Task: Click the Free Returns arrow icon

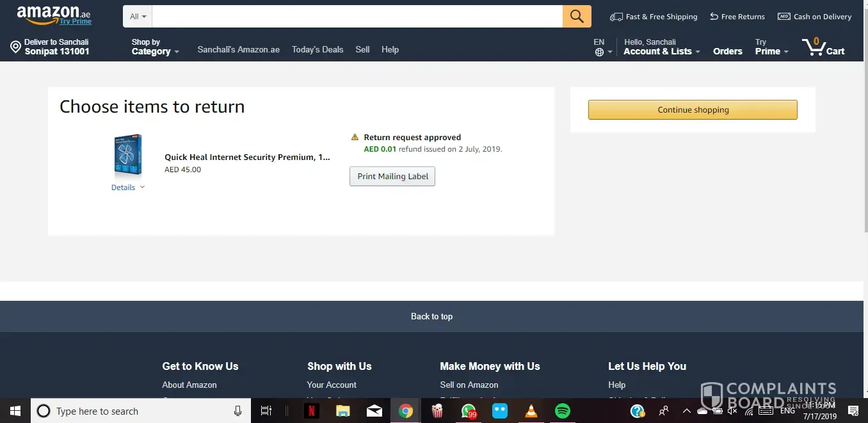Action: [x=714, y=17]
